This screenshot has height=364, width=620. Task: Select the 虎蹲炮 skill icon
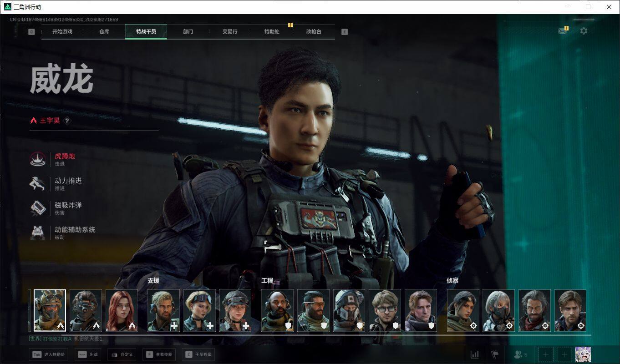coord(37,159)
